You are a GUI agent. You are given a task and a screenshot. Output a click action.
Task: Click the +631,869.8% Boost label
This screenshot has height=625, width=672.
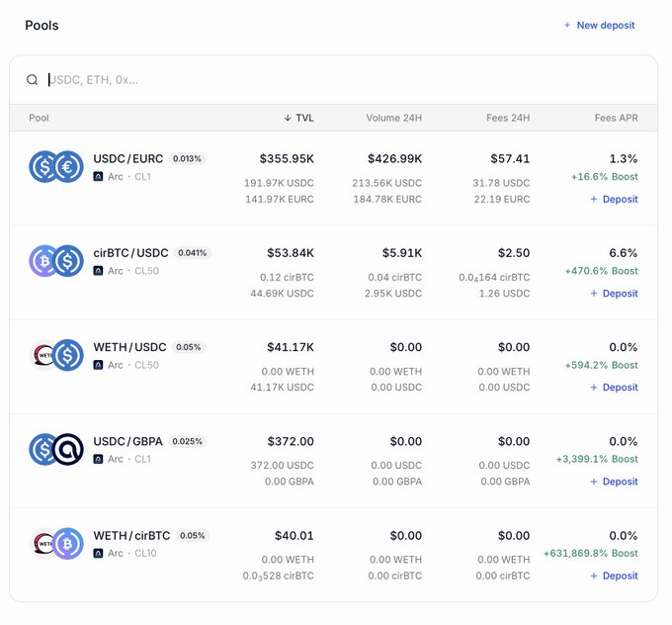click(x=591, y=554)
